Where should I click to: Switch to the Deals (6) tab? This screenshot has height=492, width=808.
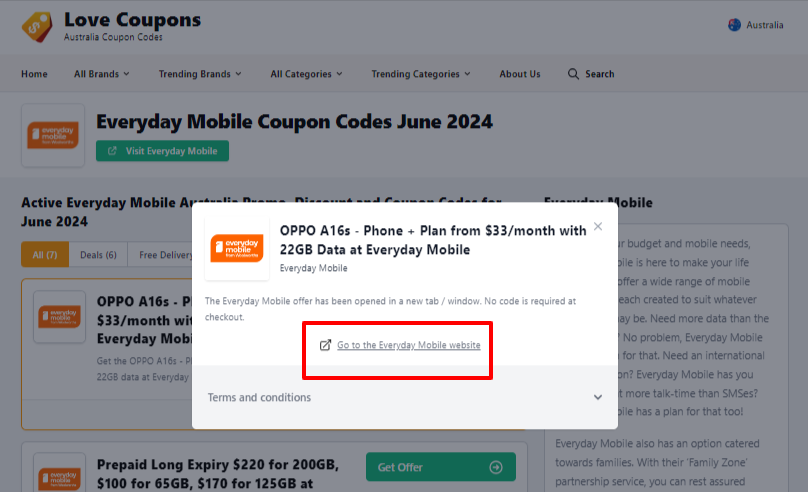point(98,255)
